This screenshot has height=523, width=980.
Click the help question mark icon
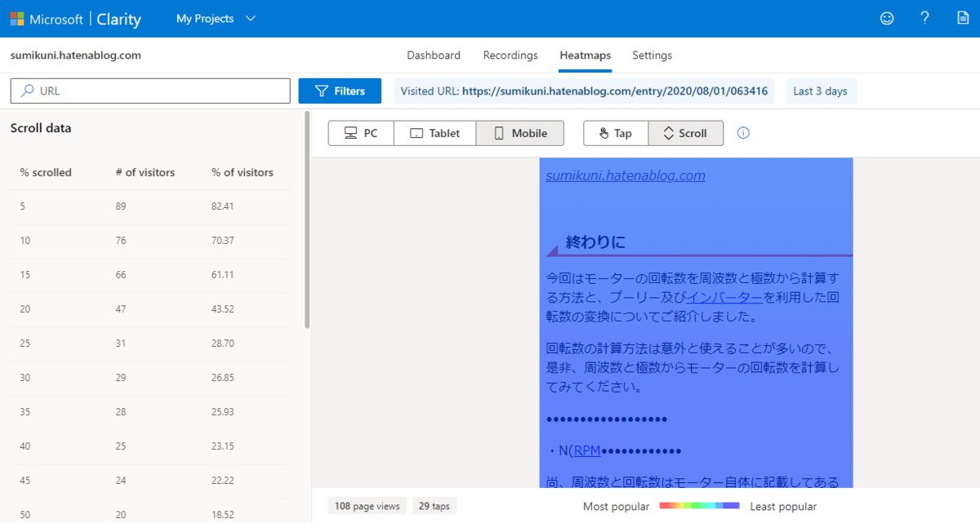924,18
